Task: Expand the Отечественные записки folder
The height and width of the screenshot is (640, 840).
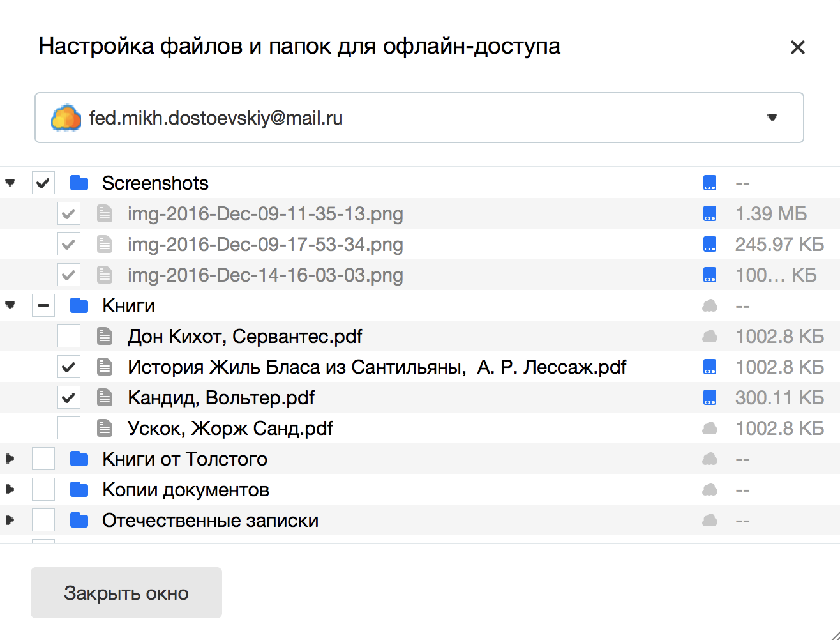Action: click(10, 521)
